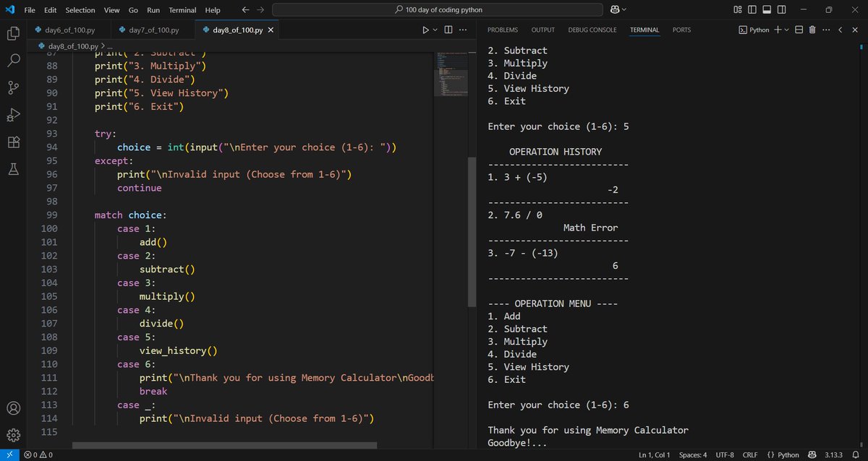Open the run button dropdown arrow
Image resolution: width=868 pixels, height=461 pixels.
(x=435, y=30)
